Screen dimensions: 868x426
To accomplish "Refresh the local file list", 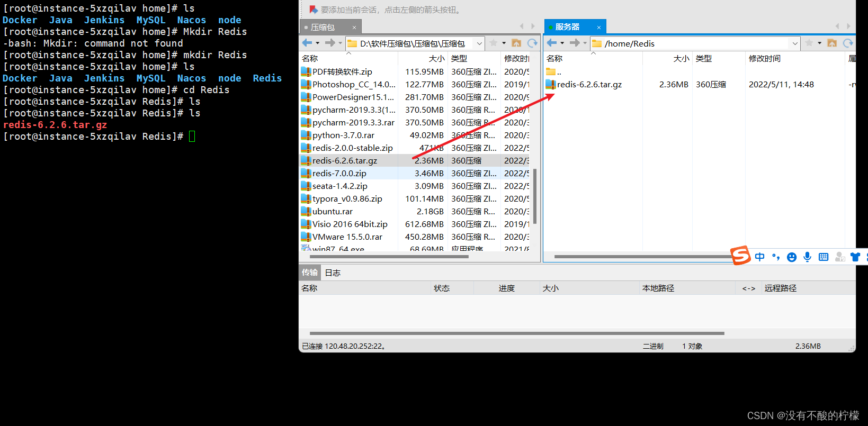I will (532, 43).
